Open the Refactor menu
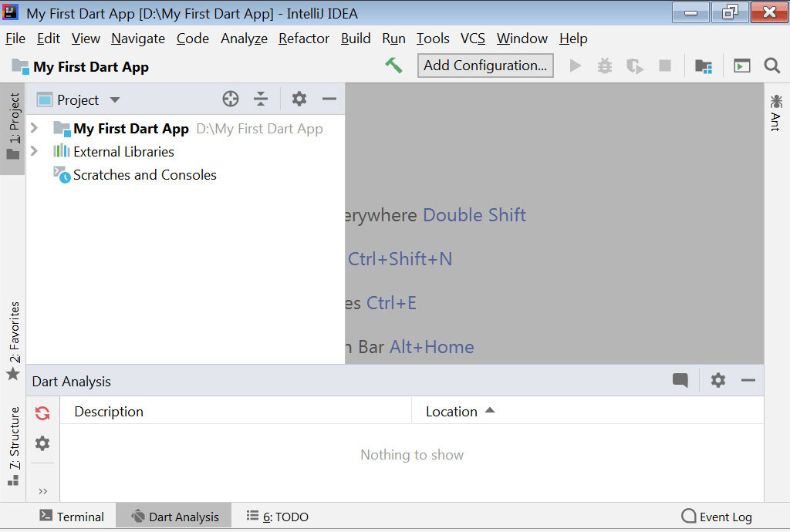The width and height of the screenshot is (790, 532). pyautogui.click(x=304, y=39)
